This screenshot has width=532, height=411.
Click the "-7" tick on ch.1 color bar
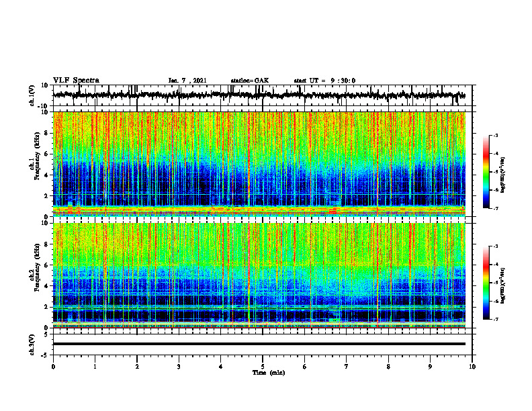(495, 208)
